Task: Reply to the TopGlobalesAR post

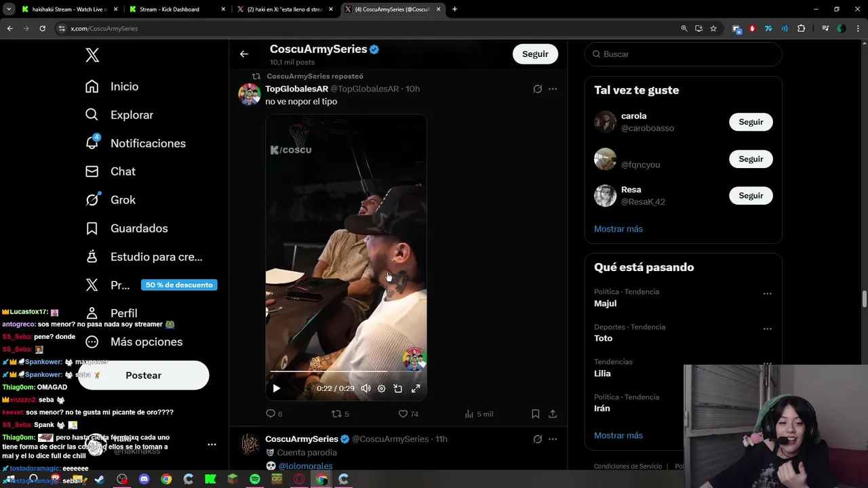Action: click(x=274, y=413)
